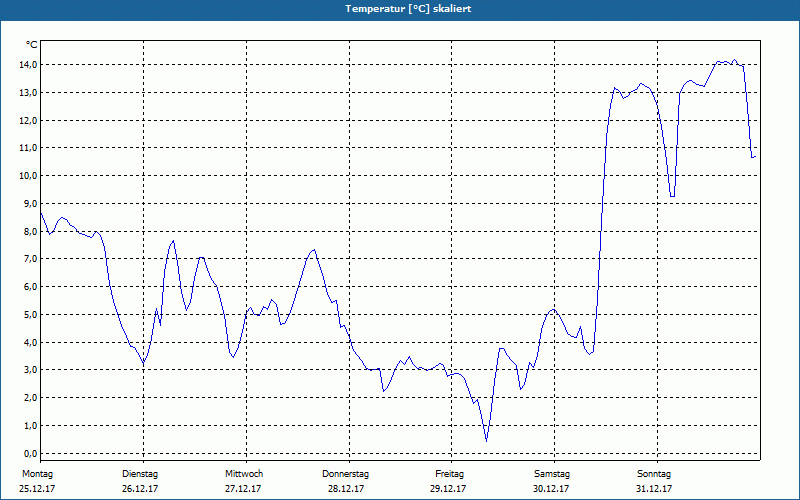
Task: Select the 'Donnerstag' day label
Action: 345,474
